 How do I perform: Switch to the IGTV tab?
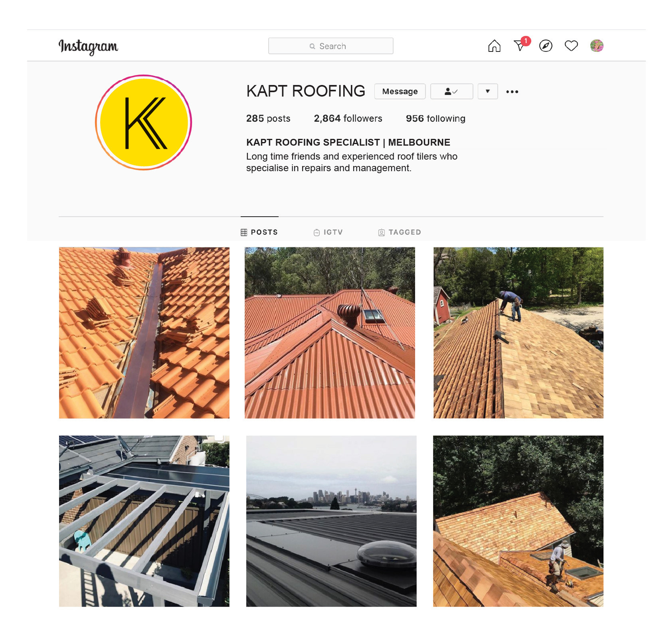328,232
